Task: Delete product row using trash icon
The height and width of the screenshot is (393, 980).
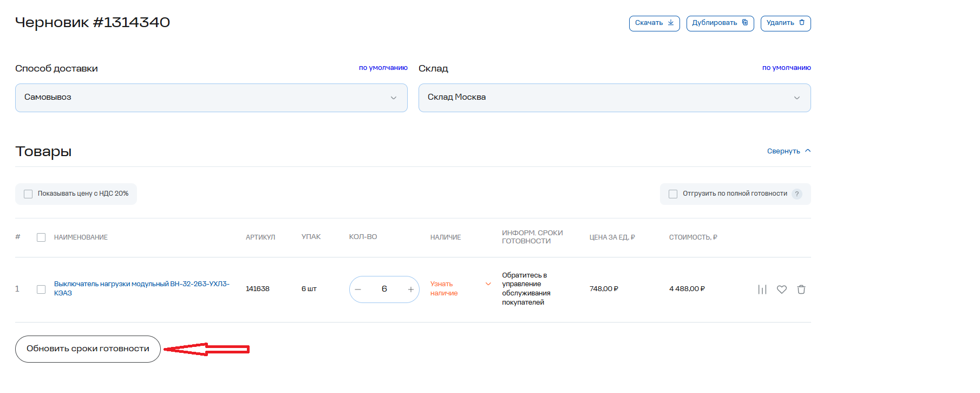Action: (801, 289)
